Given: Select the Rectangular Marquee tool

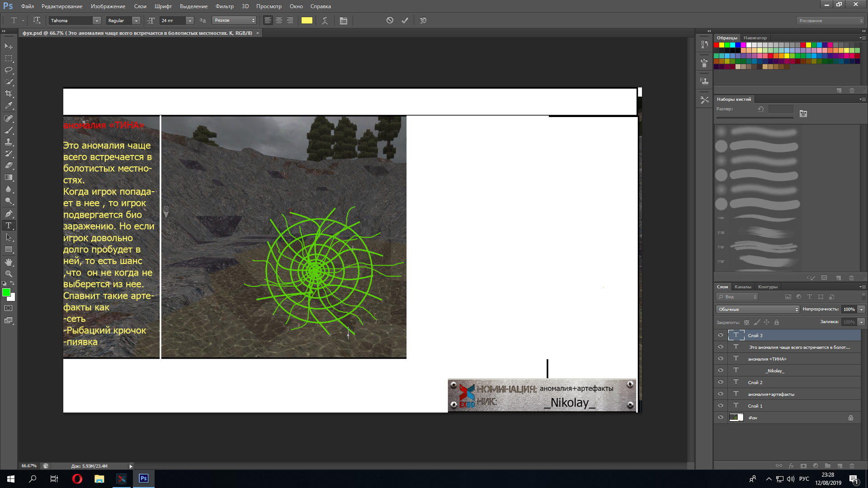Looking at the screenshot, I should pos(9,58).
